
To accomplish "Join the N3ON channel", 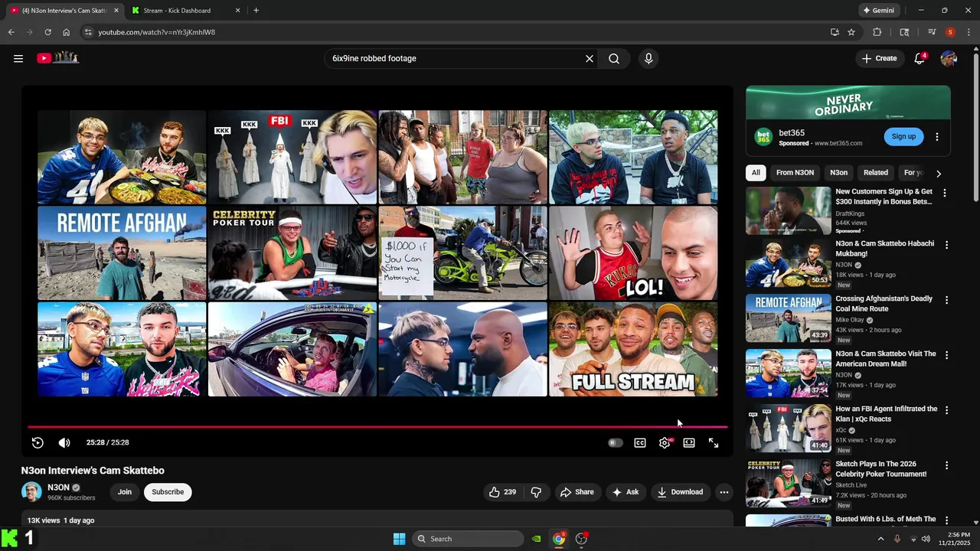I will (x=125, y=492).
